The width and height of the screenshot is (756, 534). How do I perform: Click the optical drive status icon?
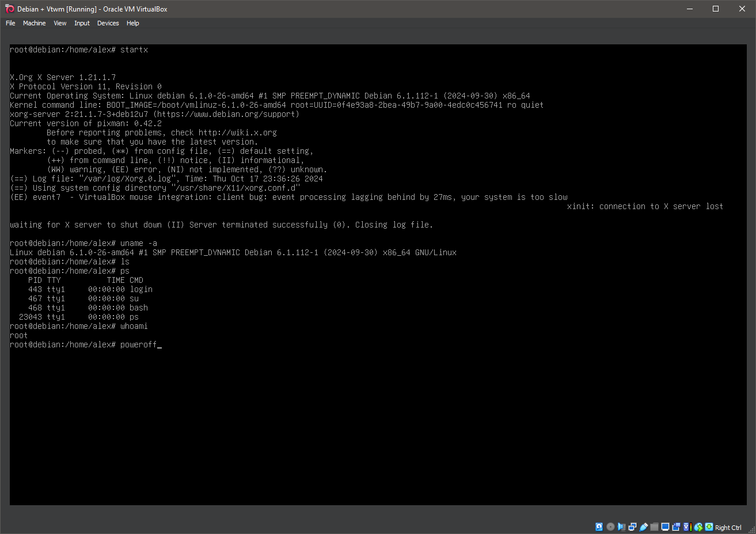point(610,527)
